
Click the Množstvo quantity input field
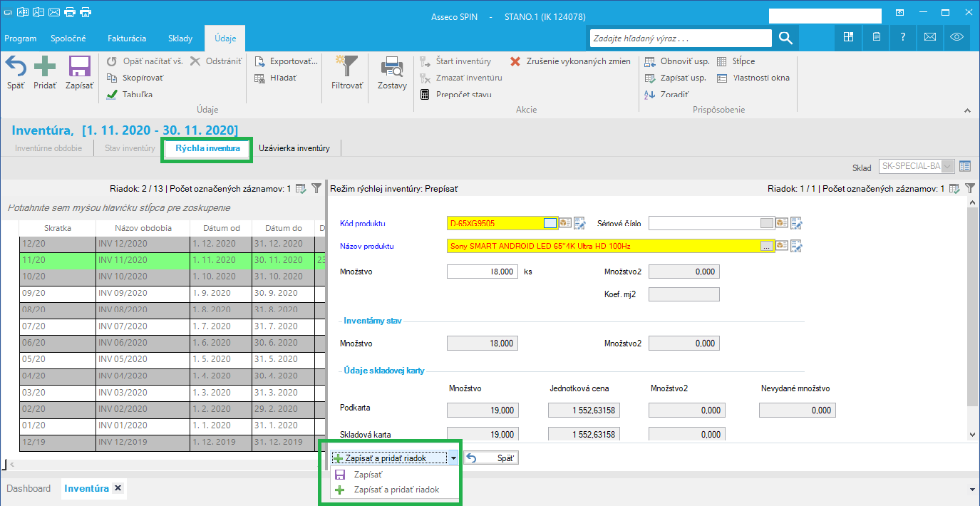[482, 272]
